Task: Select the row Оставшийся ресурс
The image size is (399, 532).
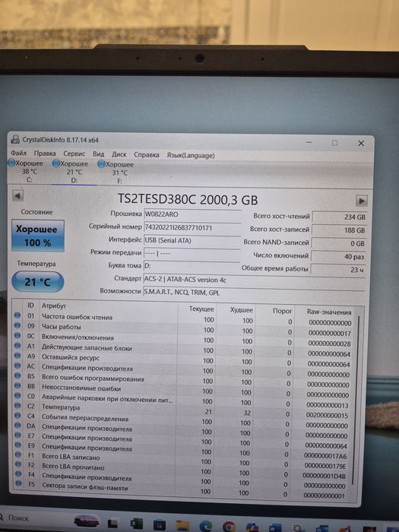Action: point(184,359)
